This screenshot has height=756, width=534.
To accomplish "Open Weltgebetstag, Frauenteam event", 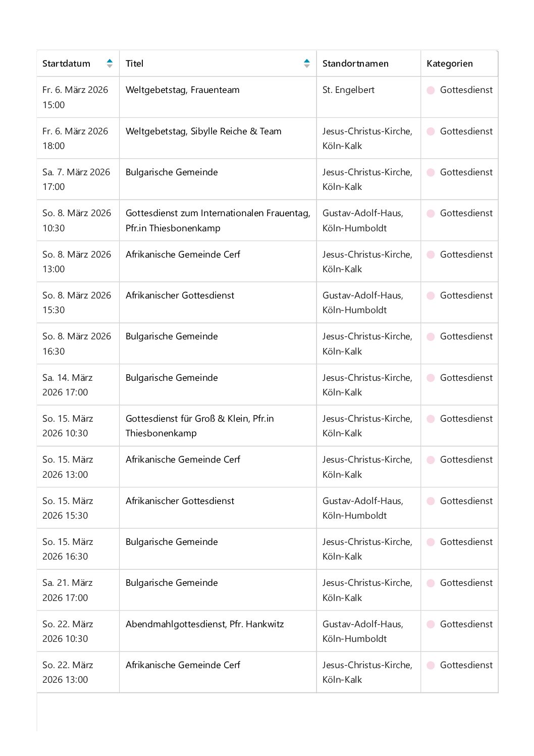I will click(182, 90).
